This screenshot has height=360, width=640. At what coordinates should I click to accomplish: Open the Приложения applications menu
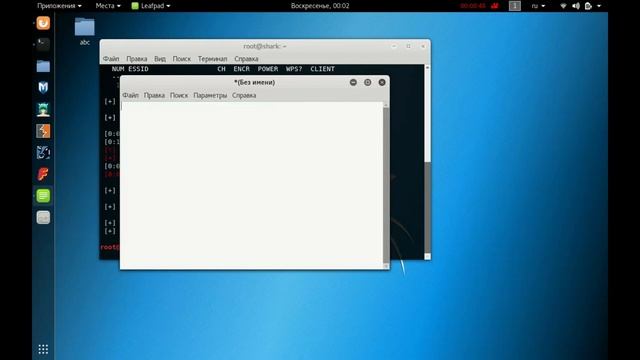59,6
